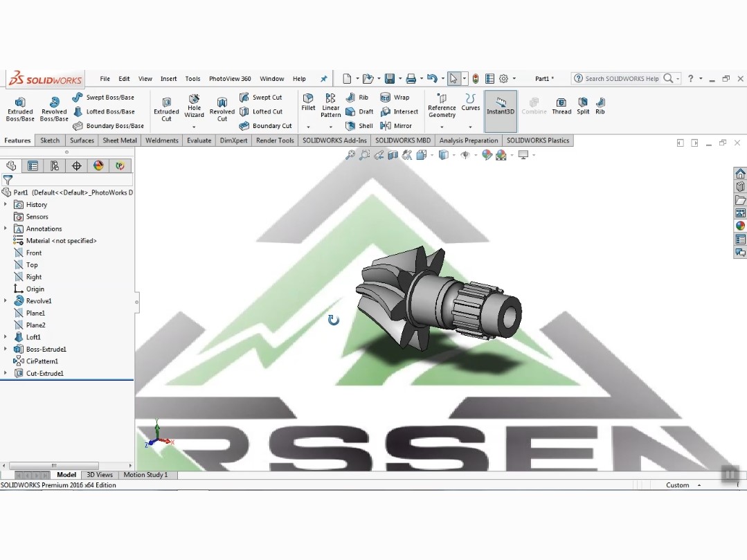Click the Undo icon
This screenshot has width=747, height=560.
pos(432,79)
